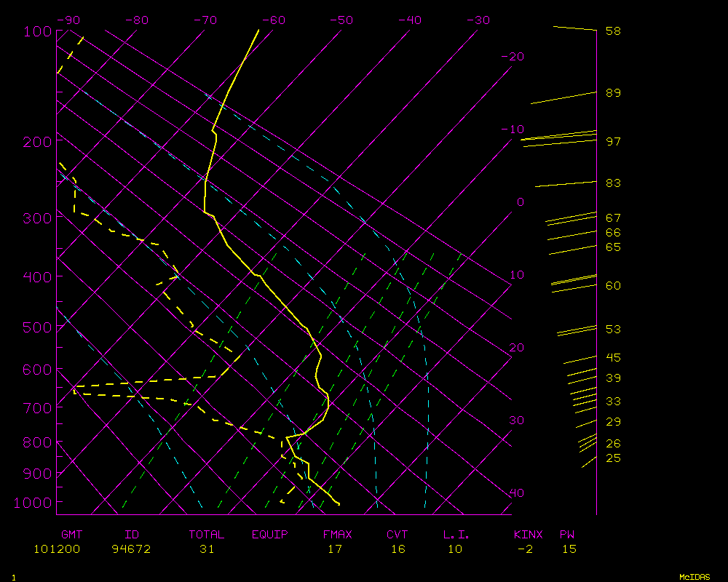Click the TOTAL index header
This screenshot has width=728, height=582.
(207, 534)
